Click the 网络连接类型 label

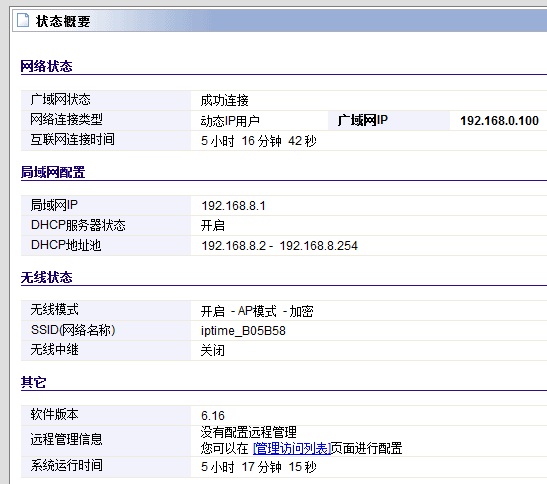(66, 119)
